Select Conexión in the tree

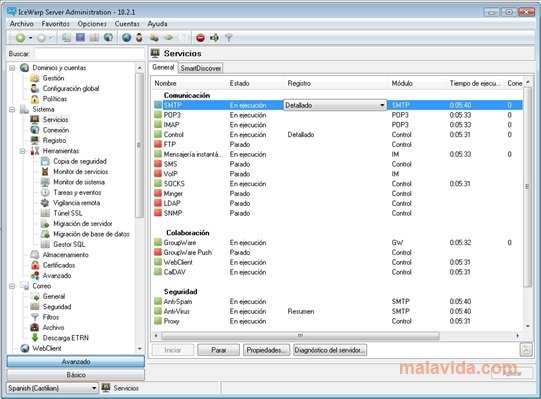56,130
